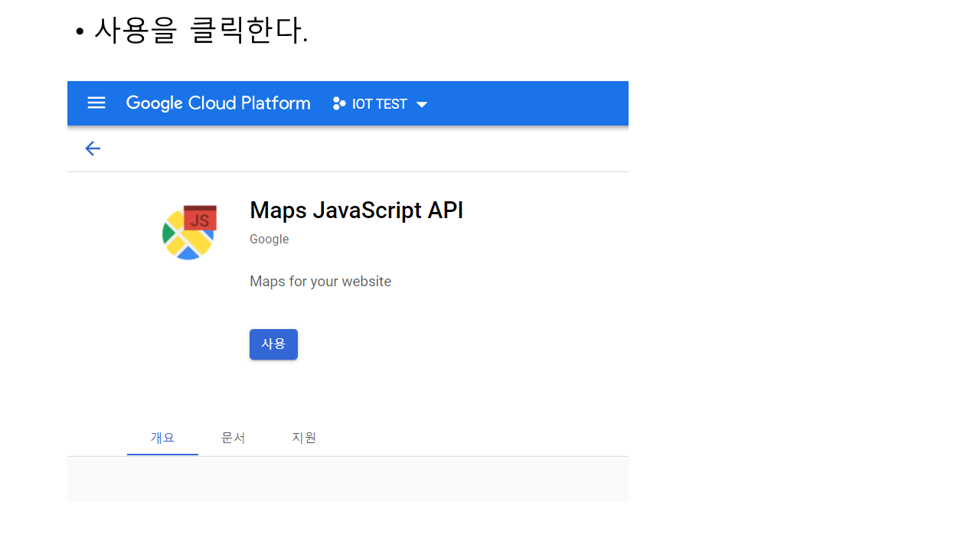The height and width of the screenshot is (551, 980).
Task: Click the Maps JavaScript API title
Action: [x=356, y=210]
